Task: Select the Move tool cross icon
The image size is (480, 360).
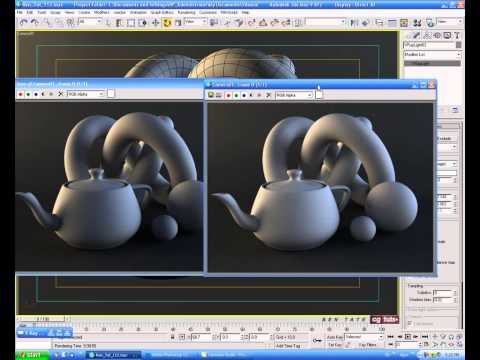Action: (155, 23)
